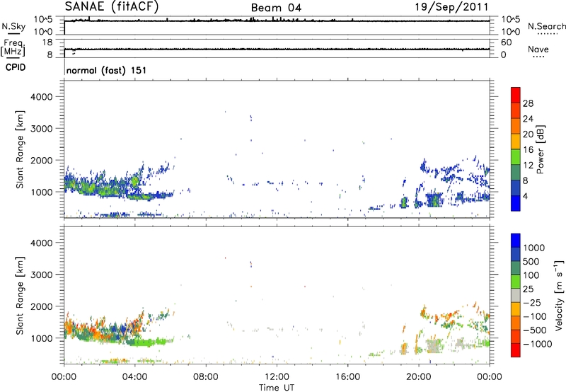
Task: Click the "Freq. [MHz]" axis label
Action: pyautogui.click(x=13, y=48)
